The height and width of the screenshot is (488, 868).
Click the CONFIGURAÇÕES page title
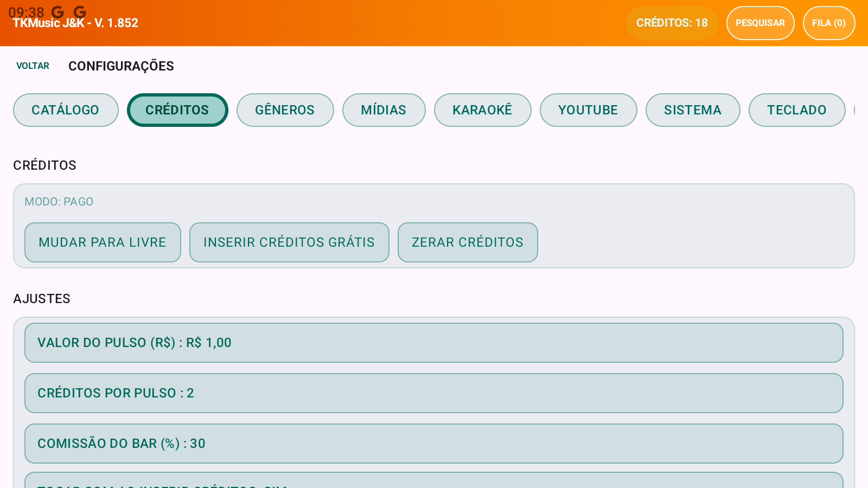(x=121, y=66)
